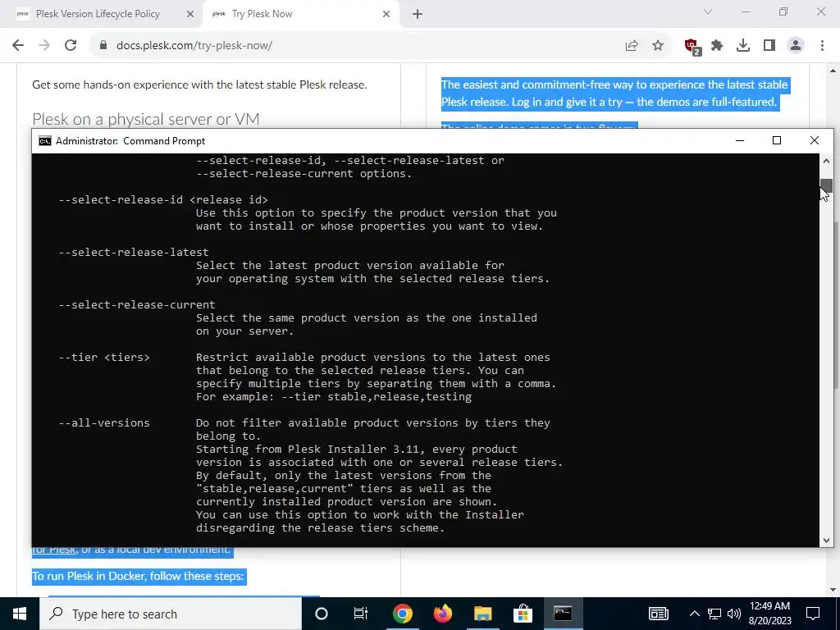This screenshot has height=630, width=840.
Task: Click the address bar URL field
Action: click(354, 46)
